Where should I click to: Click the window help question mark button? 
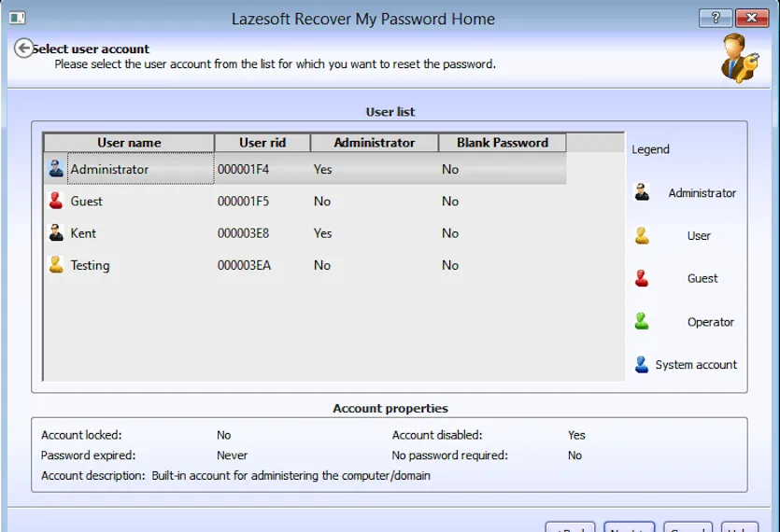716,18
